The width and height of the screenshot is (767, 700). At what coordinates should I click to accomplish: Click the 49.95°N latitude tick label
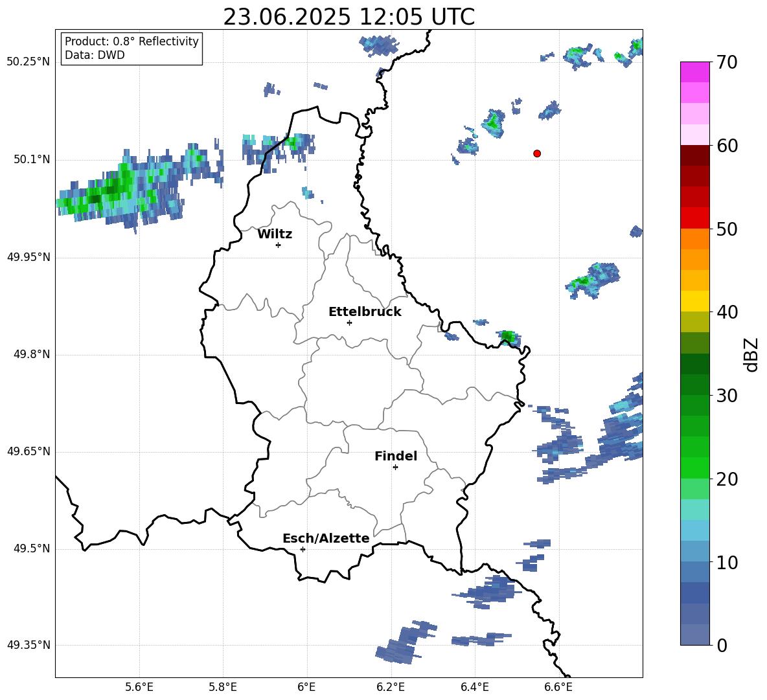29,257
